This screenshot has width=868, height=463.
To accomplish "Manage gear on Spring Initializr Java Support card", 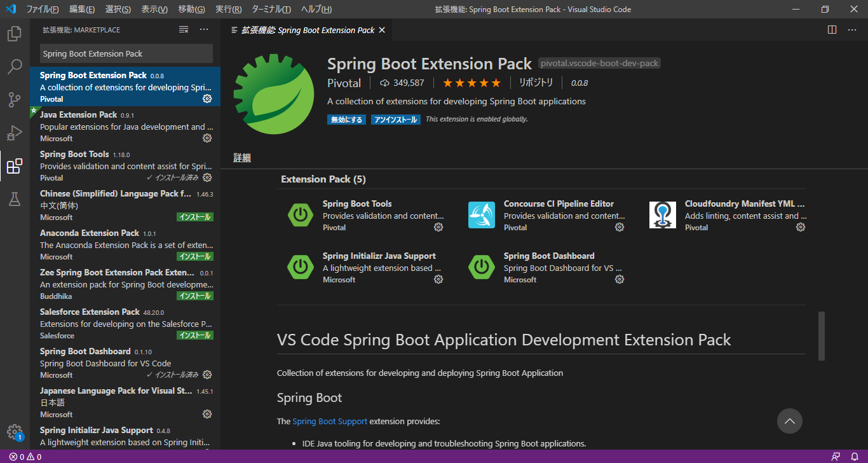I will (x=438, y=279).
